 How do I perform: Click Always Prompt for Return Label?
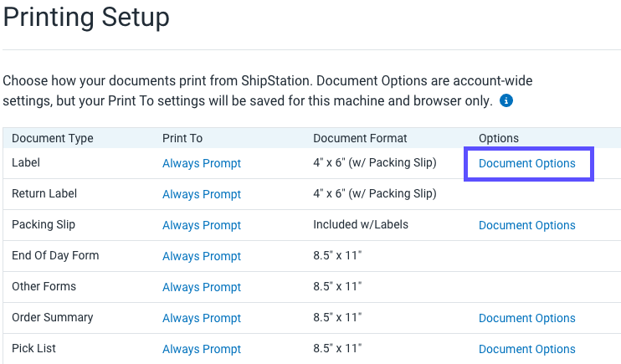point(202,194)
